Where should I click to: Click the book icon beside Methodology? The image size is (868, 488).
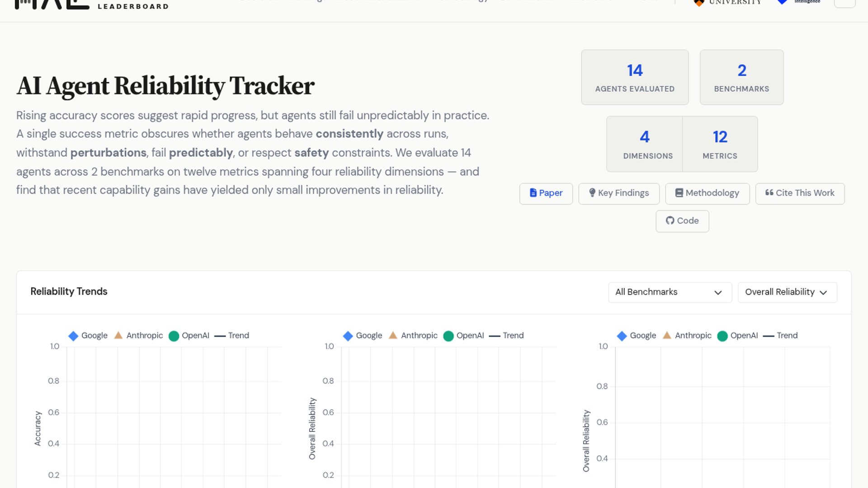click(679, 193)
